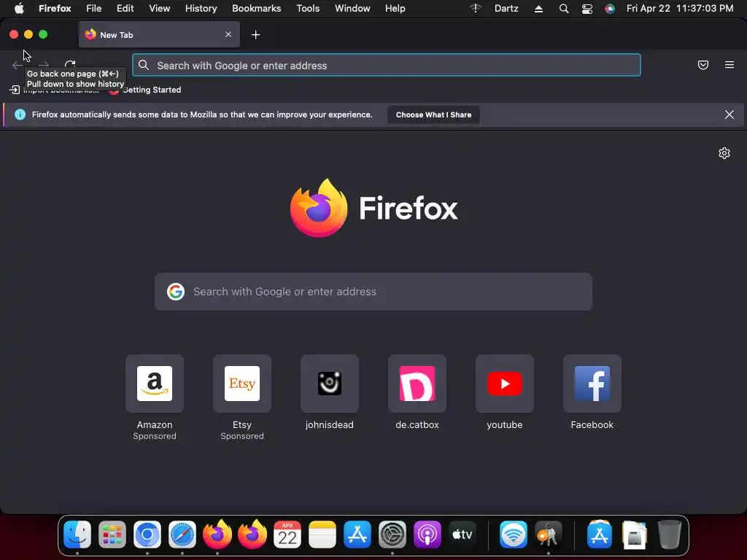Open the File menu
The height and width of the screenshot is (560, 747).
93,9
